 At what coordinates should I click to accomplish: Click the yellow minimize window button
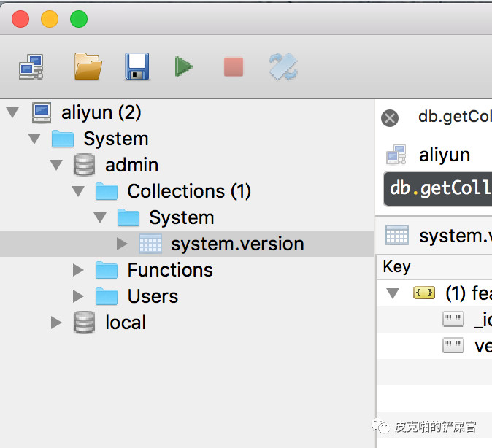[x=50, y=19]
